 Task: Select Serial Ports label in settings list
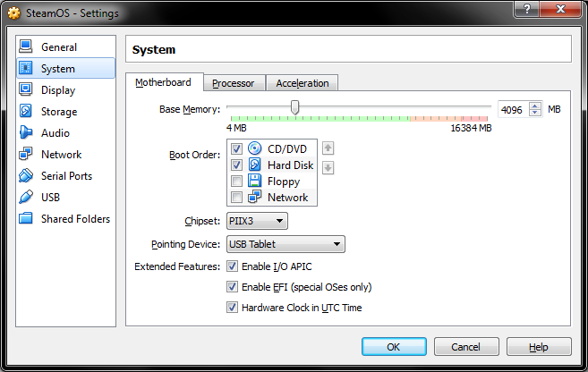(x=66, y=175)
